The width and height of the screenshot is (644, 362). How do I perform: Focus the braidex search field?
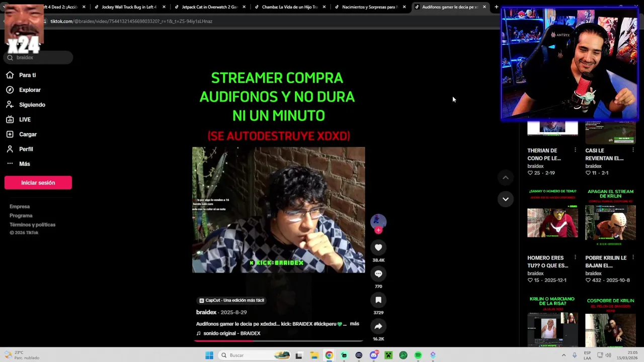point(38,57)
